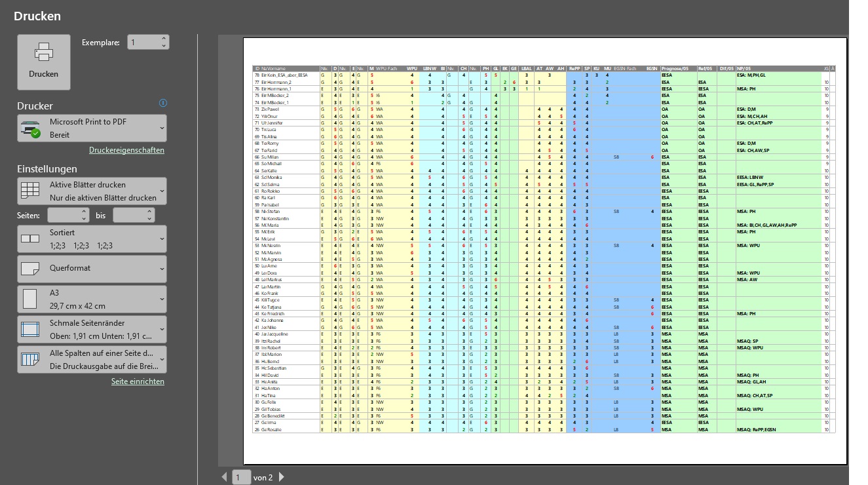This screenshot has height=485, width=868.
Task: Click the current page number box
Action: pyautogui.click(x=241, y=477)
